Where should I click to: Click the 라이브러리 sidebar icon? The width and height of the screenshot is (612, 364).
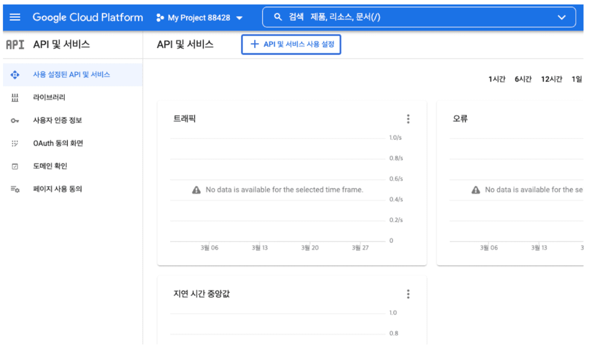click(x=15, y=98)
